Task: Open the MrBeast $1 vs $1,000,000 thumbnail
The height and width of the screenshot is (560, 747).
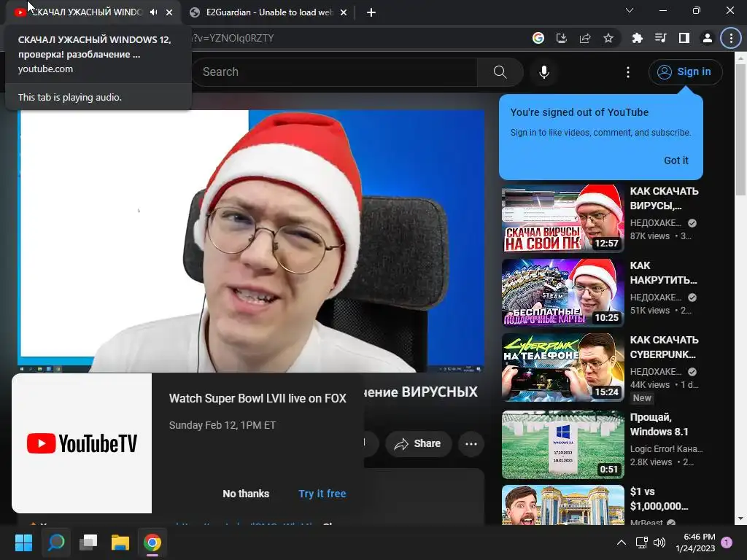Action: point(562,505)
